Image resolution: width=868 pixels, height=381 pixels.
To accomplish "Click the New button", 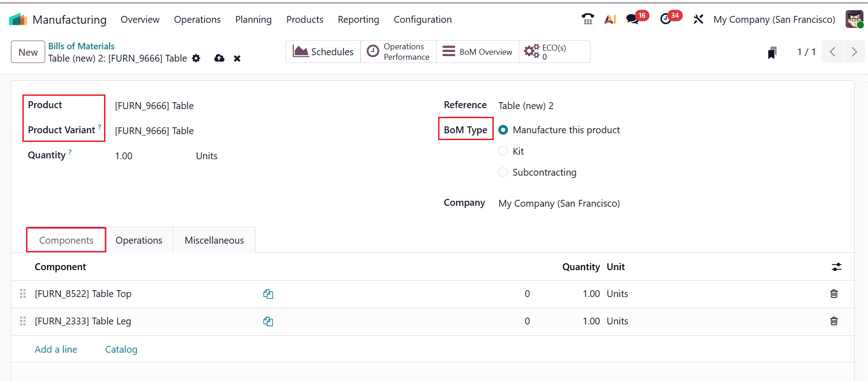I will click(x=28, y=52).
